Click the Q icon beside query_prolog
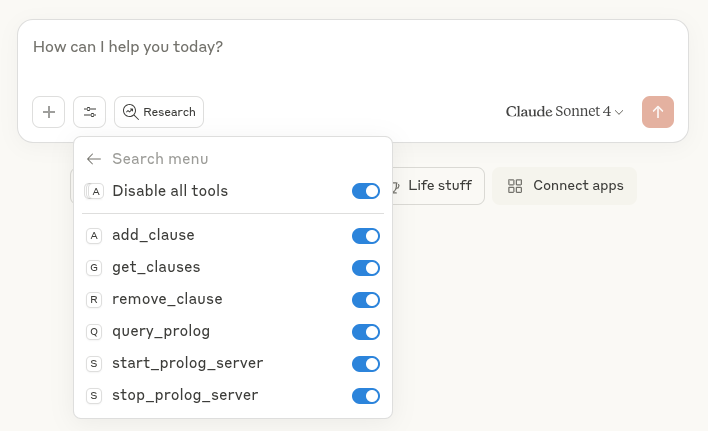 tap(94, 332)
